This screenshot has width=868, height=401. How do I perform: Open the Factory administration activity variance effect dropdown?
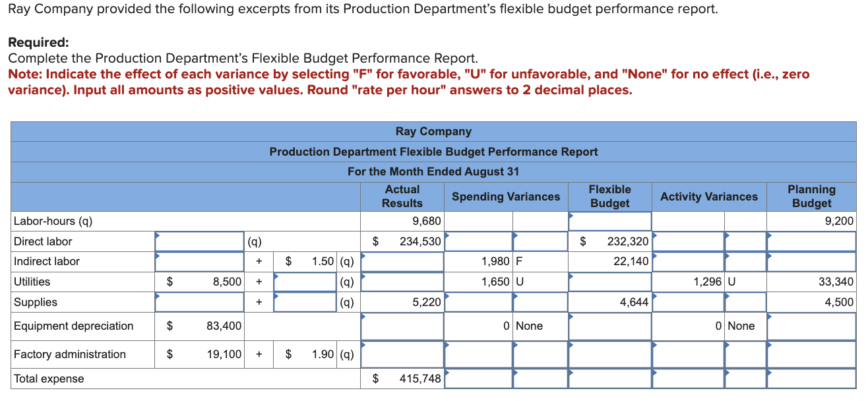point(744,354)
